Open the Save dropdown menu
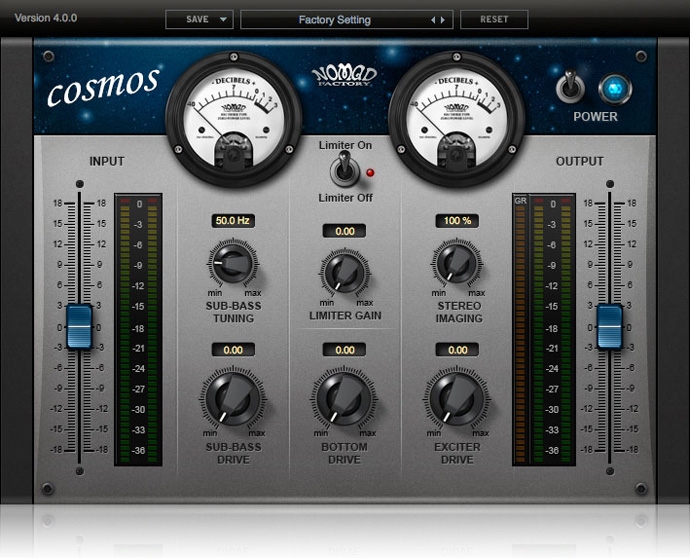The height and width of the screenshot is (558, 690). click(x=198, y=20)
